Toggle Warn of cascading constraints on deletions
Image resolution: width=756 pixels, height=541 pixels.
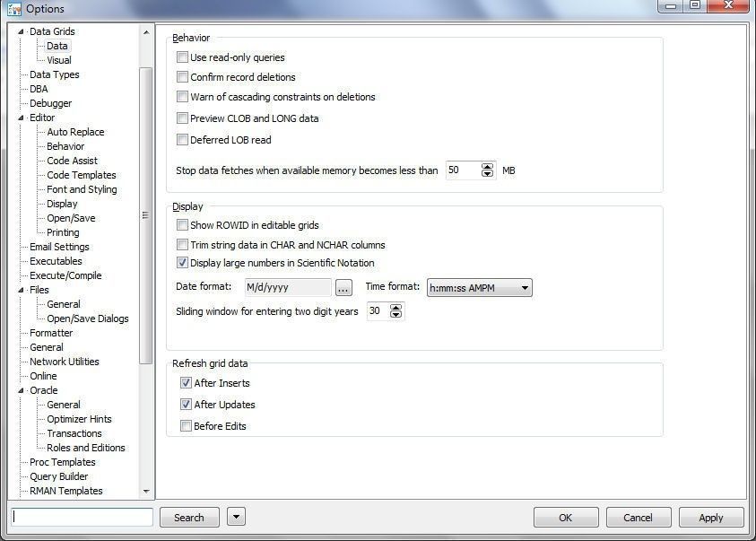[x=182, y=96]
